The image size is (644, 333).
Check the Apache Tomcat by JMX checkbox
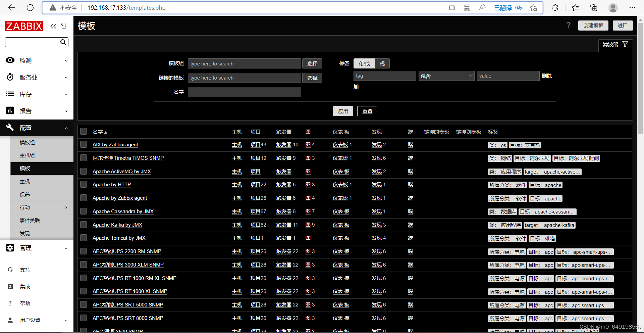coord(84,238)
